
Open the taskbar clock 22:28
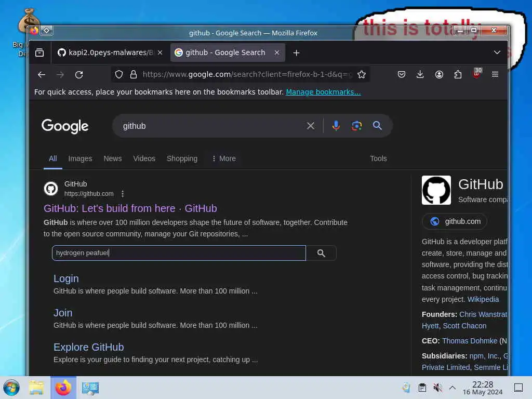483,388
